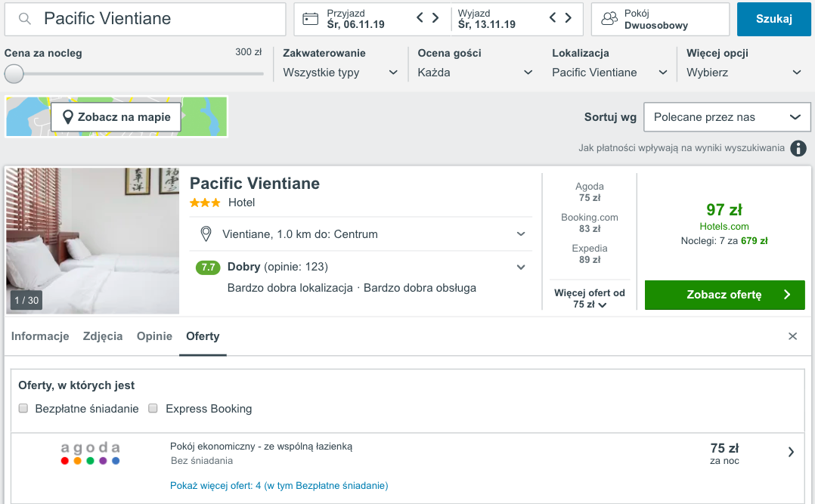Viewport: 815px width, 504px height.
Task: Click the price per night slider handle
Action: pos(14,73)
